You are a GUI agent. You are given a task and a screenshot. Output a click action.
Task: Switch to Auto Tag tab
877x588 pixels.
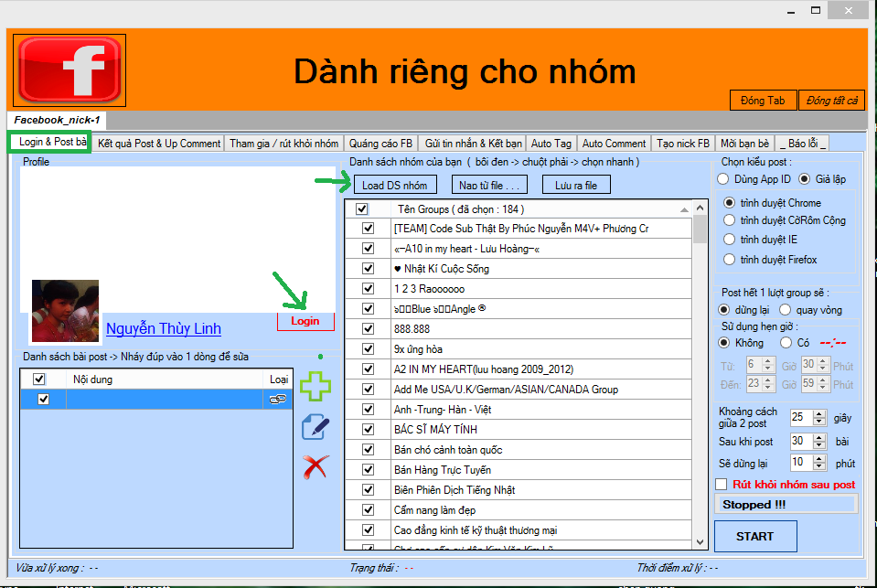[x=551, y=144]
